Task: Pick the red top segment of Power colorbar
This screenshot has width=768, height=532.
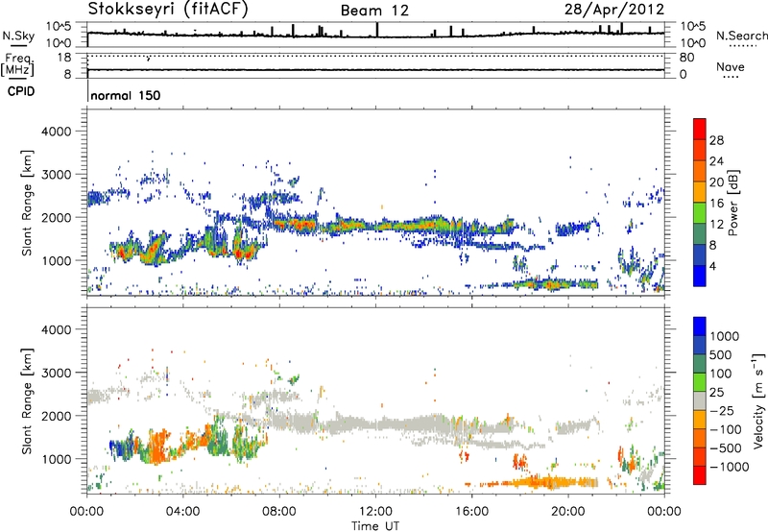Action: click(700, 129)
